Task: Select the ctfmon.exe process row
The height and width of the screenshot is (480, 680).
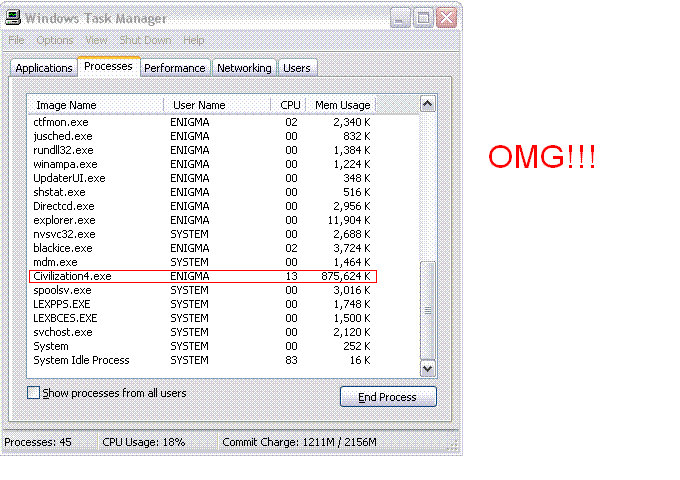Action: tap(202, 122)
